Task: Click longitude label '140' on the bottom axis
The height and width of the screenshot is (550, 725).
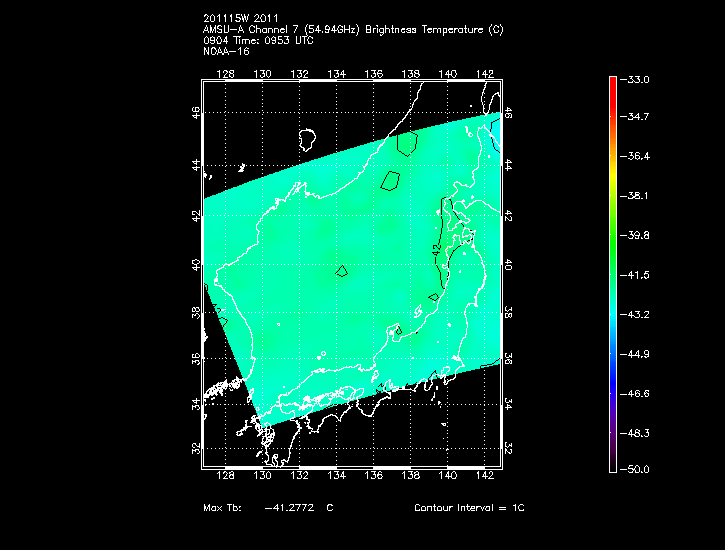Action: pyautogui.click(x=448, y=476)
